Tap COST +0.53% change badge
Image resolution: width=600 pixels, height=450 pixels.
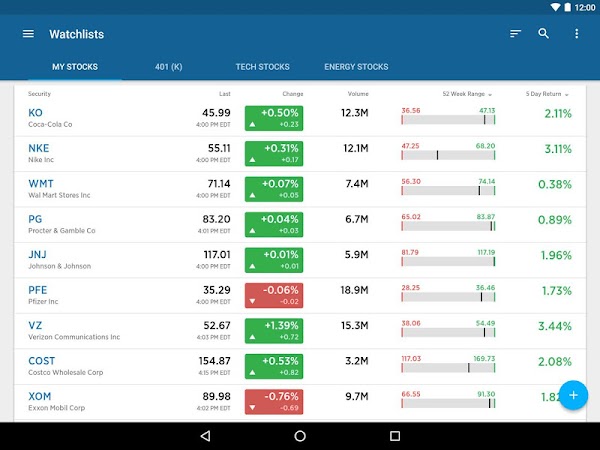click(x=274, y=367)
